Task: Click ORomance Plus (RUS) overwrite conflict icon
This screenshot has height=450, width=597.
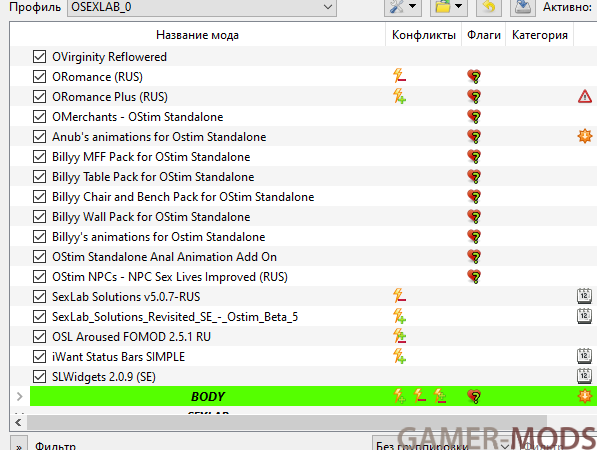Action: (399, 96)
